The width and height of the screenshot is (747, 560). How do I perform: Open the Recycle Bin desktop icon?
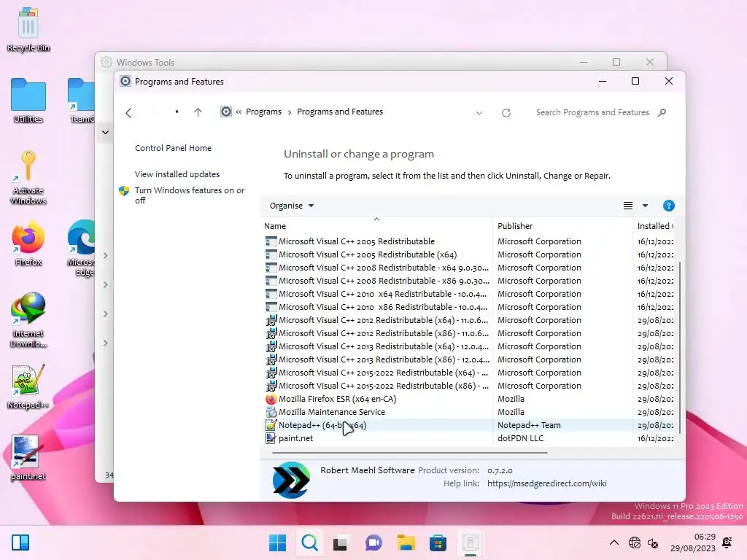point(28,29)
